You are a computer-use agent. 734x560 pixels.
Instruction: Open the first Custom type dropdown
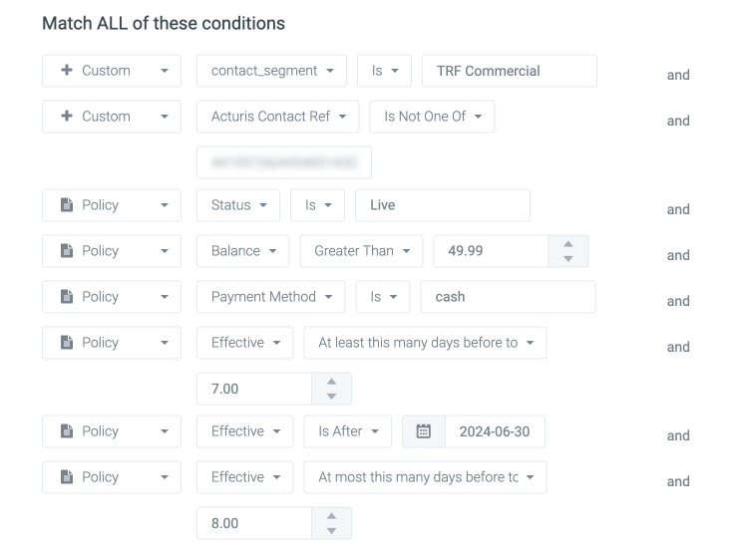(x=111, y=71)
